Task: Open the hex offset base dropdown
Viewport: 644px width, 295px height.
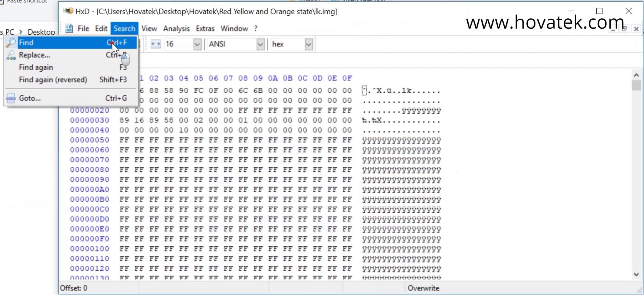Action: pos(308,44)
